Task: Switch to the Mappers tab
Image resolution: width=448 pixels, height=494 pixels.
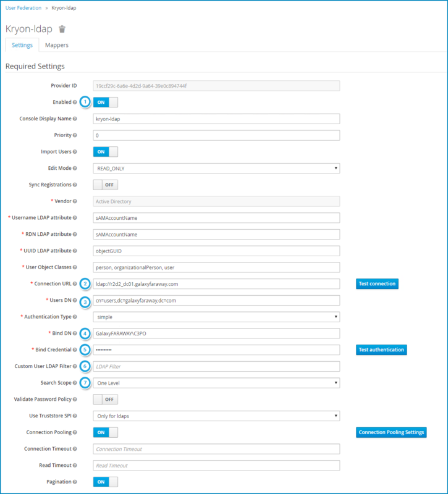Action: tap(57, 45)
